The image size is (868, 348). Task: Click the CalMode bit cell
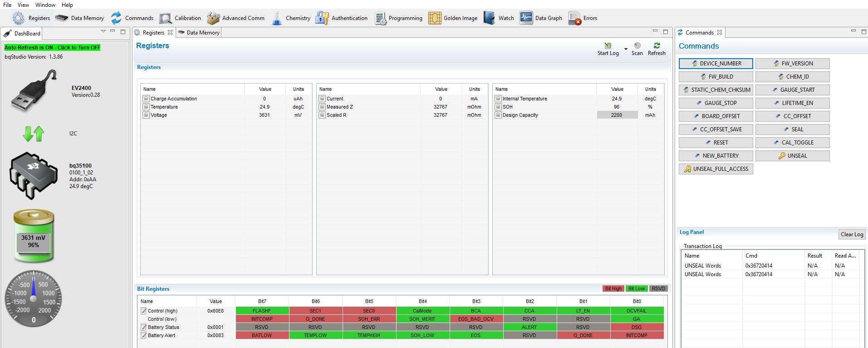[422, 311]
